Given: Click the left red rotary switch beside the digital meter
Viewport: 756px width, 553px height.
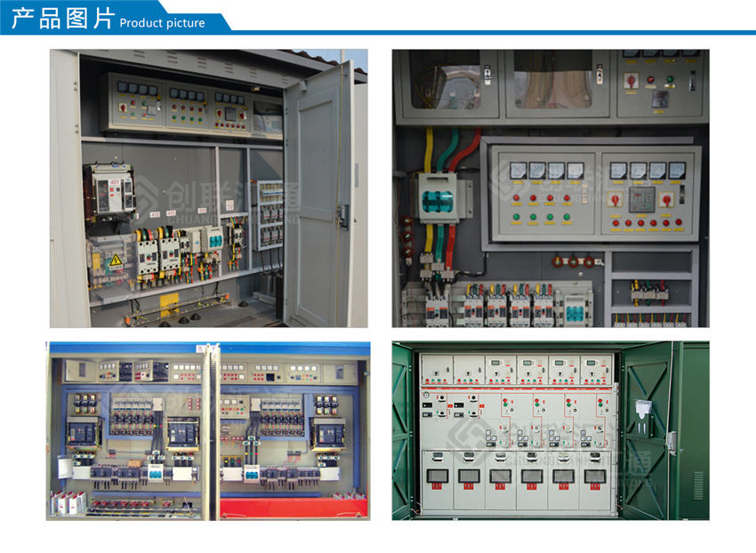Looking at the screenshot, I should (x=615, y=199).
